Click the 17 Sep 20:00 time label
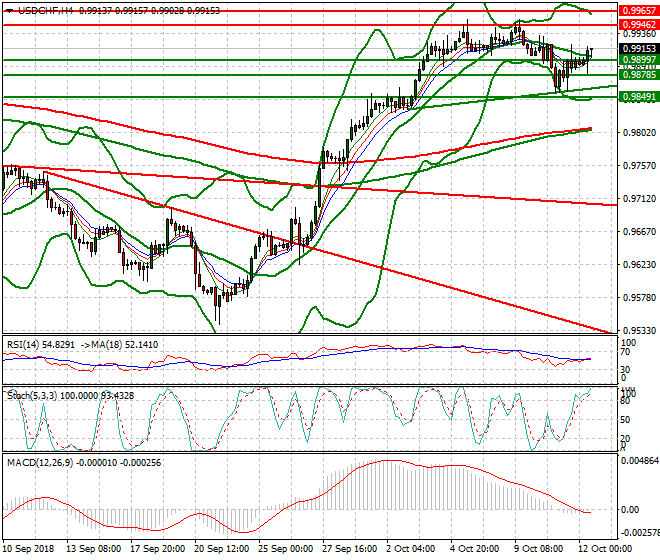This screenshot has height=560, width=660. pos(157,549)
